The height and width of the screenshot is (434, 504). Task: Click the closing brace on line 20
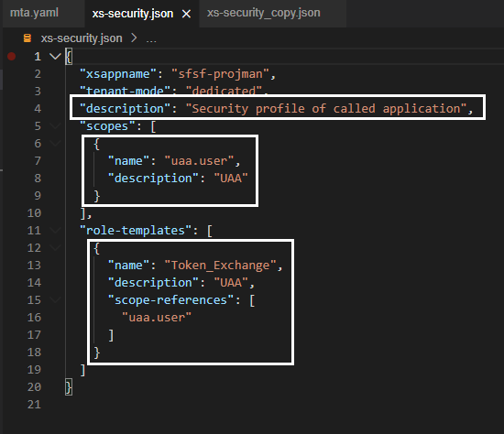point(69,386)
